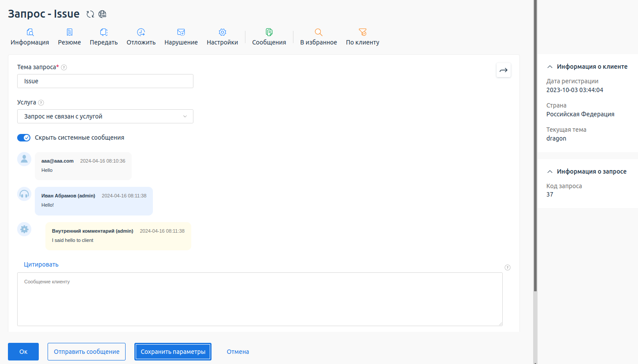Open the Информация toolbar icon

pyautogui.click(x=30, y=33)
